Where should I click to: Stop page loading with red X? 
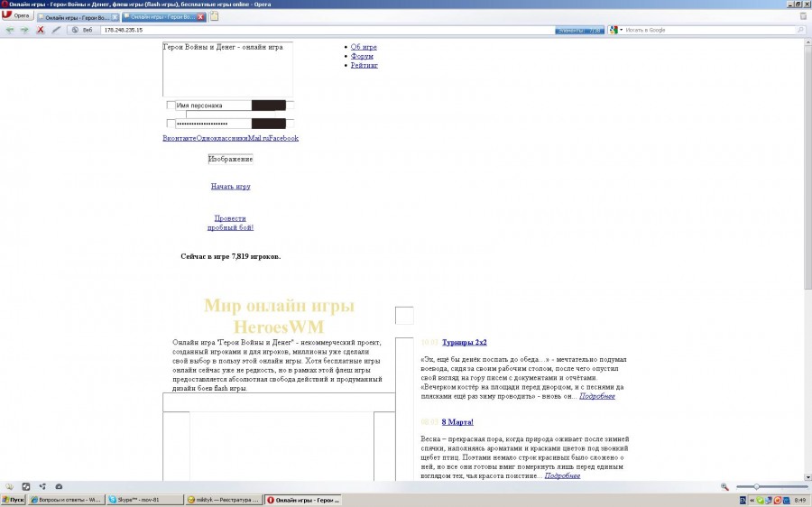click(40, 30)
